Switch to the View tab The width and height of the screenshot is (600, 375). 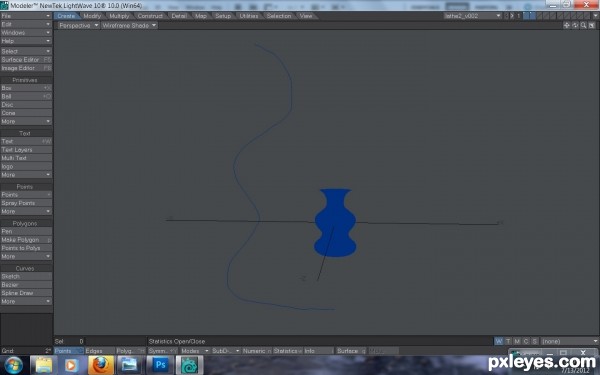[306, 16]
